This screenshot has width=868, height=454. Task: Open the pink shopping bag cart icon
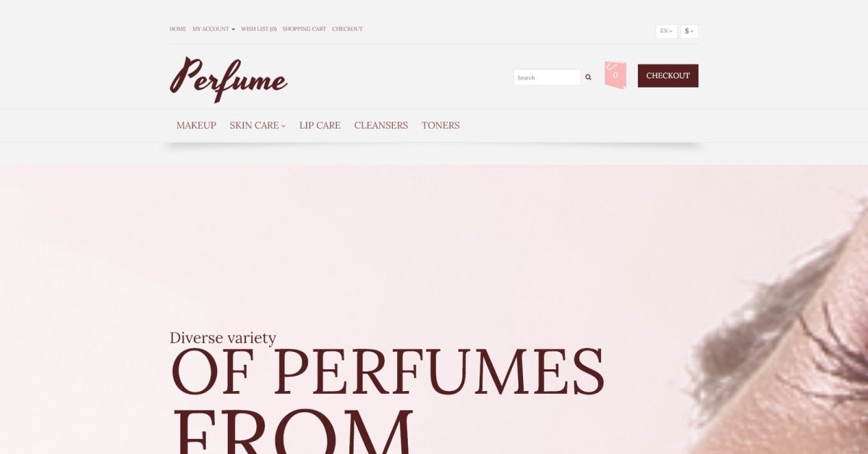click(615, 75)
